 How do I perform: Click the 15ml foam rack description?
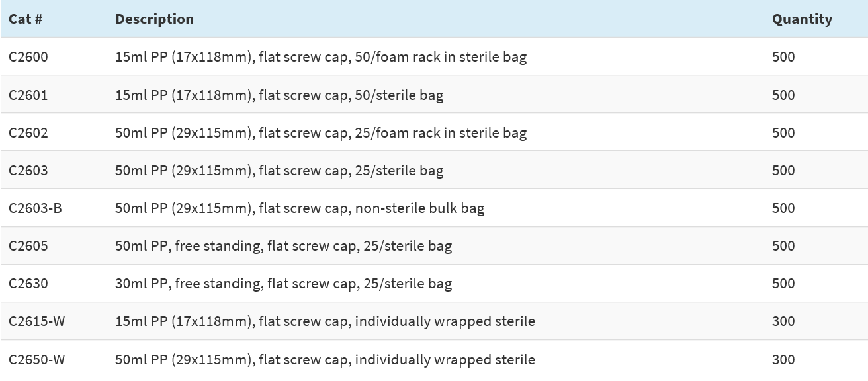click(321, 57)
